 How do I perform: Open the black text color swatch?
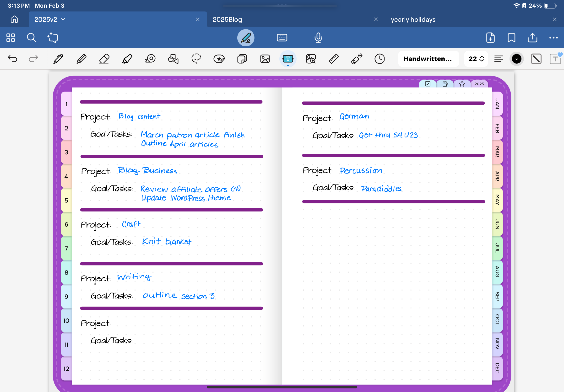(x=517, y=59)
